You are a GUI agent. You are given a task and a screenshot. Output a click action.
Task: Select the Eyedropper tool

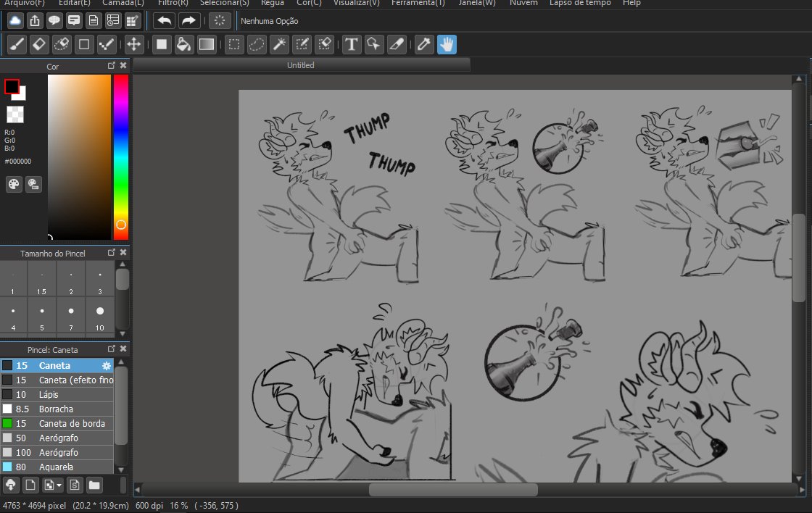(x=423, y=44)
